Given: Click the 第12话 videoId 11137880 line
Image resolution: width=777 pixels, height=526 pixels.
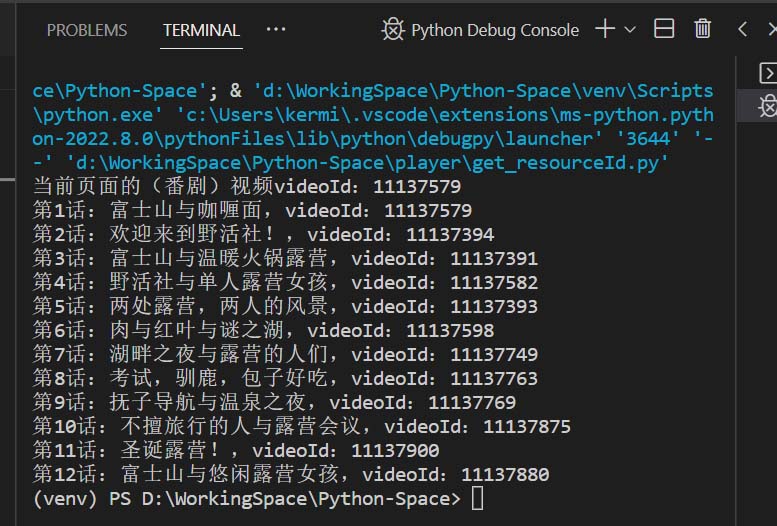Looking at the screenshot, I should click(291, 474).
